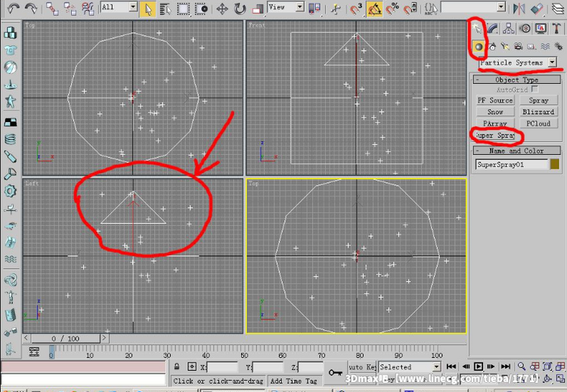Select the Cameras category icon
This screenshot has width=567, height=392.
519,47
